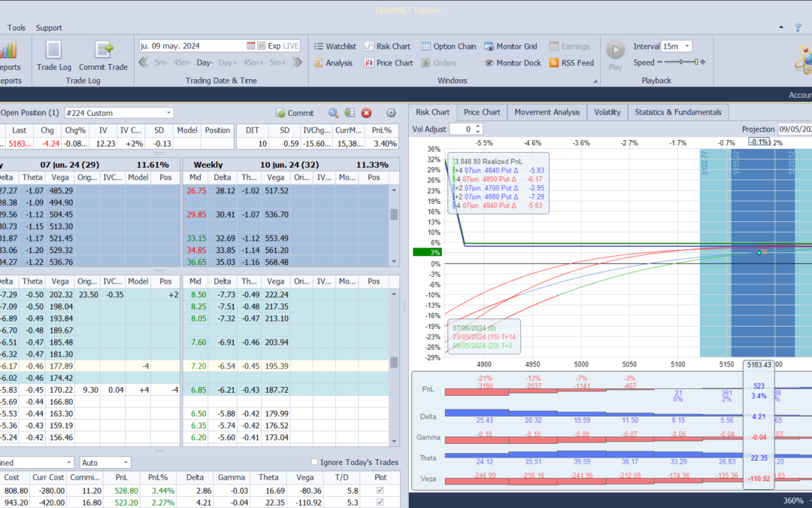
Task: Switch to the Movement Analysis tab
Action: [x=547, y=112]
